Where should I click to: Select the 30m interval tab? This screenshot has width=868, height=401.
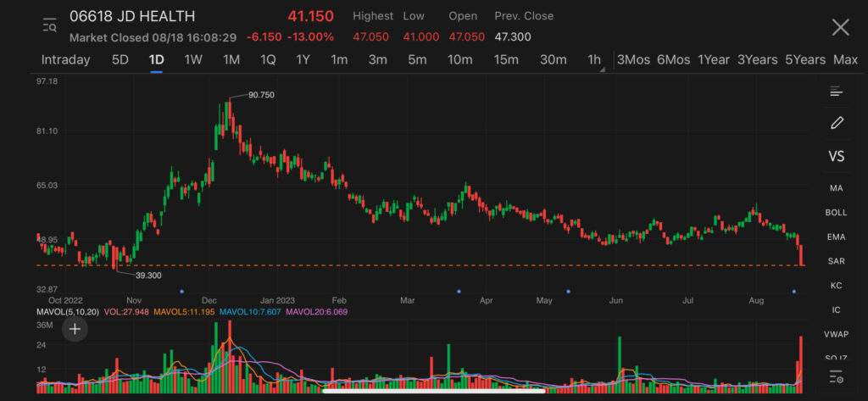tap(553, 60)
